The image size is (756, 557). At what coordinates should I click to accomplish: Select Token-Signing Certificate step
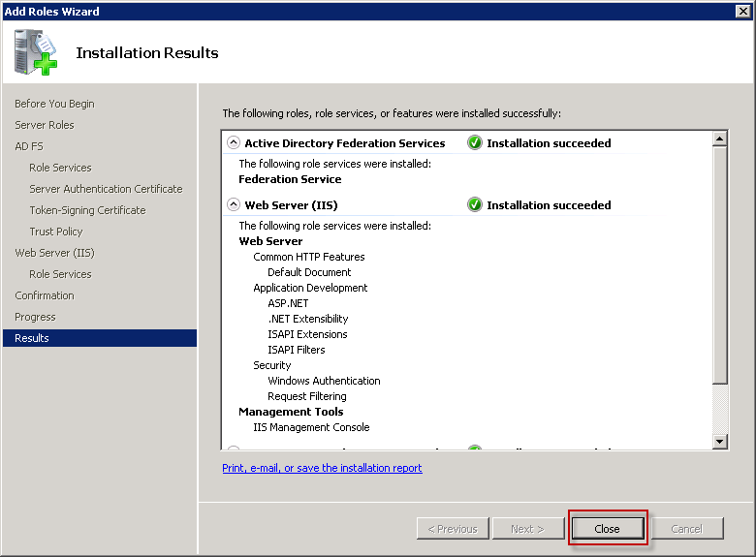click(x=87, y=210)
